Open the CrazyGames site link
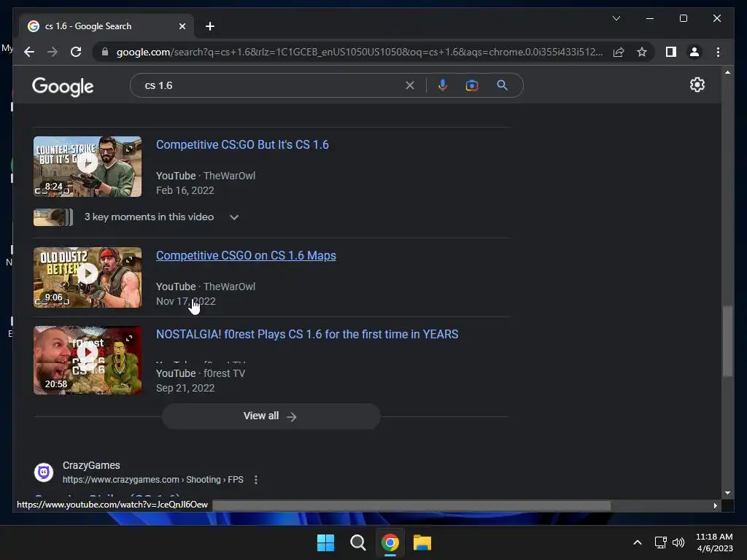 pos(152,480)
